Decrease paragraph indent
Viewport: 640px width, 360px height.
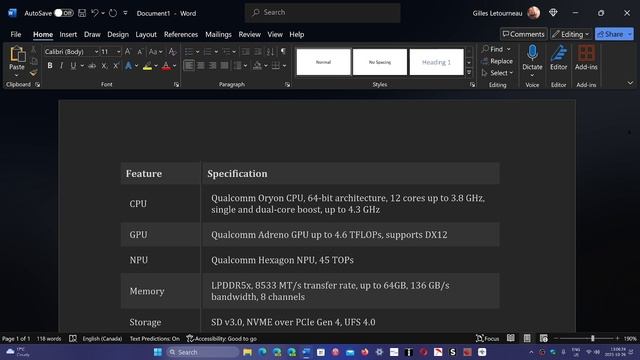click(245, 51)
